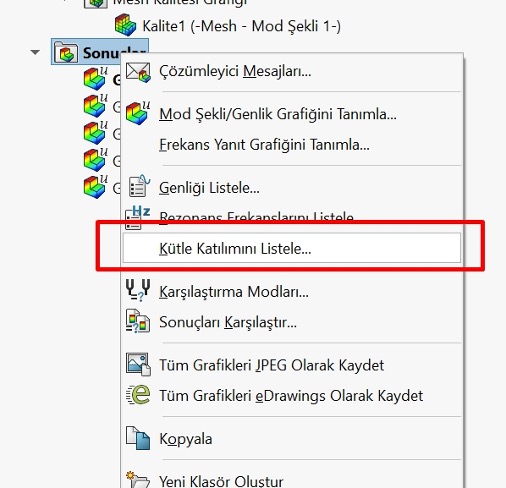The width and height of the screenshot is (506, 488).
Task: Click the Kalite1 mesh quality icon
Action: [x=125, y=25]
